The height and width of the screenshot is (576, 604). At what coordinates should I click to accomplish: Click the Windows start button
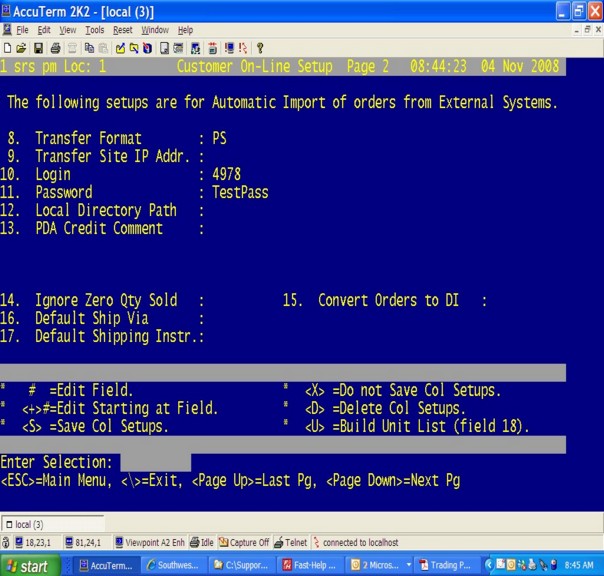pos(30,566)
